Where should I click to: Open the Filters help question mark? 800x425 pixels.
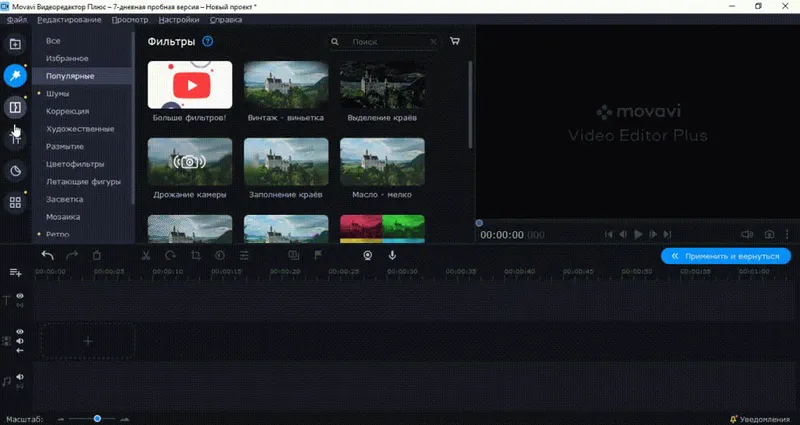pyautogui.click(x=208, y=41)
